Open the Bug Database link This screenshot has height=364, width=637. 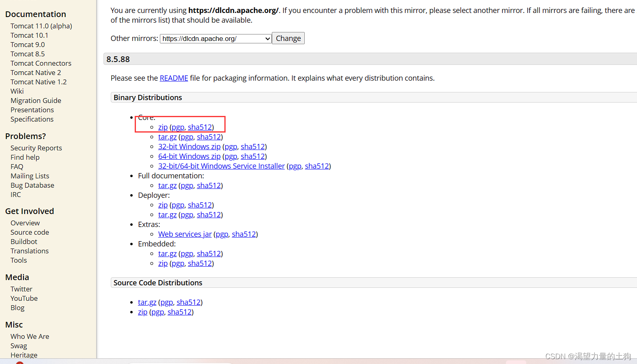pyautogui.click(x=32, y=185)
